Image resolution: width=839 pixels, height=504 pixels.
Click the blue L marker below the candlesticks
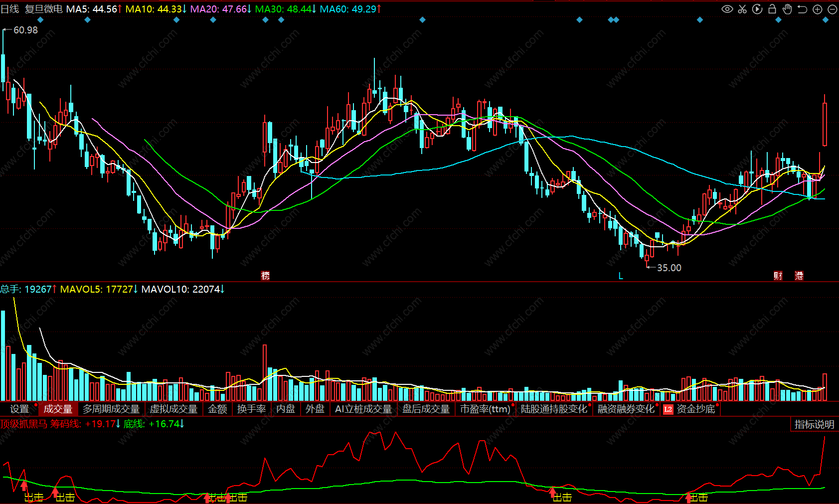621,276
